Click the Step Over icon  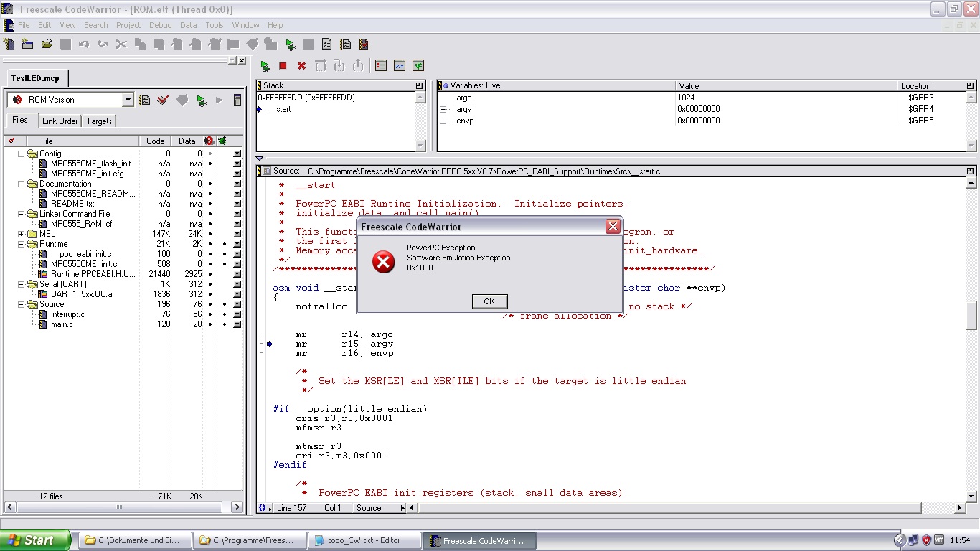click(321, 65)
